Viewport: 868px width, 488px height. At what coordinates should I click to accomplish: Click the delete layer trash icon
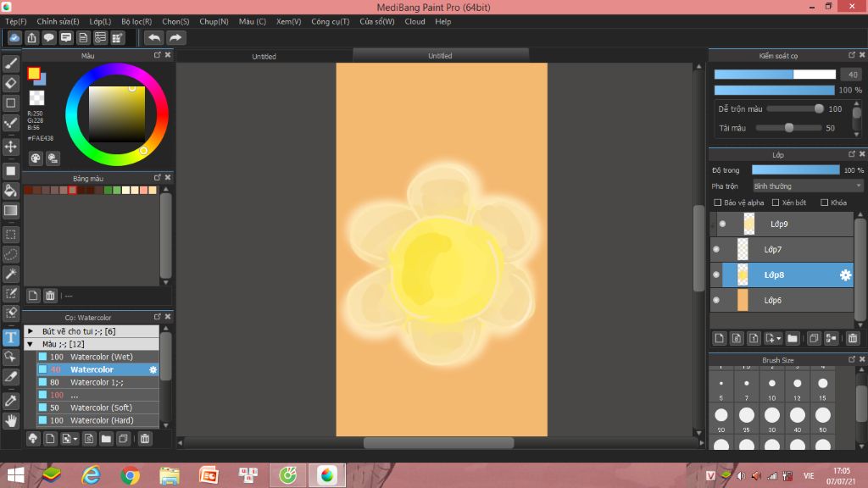click(853, 338)
